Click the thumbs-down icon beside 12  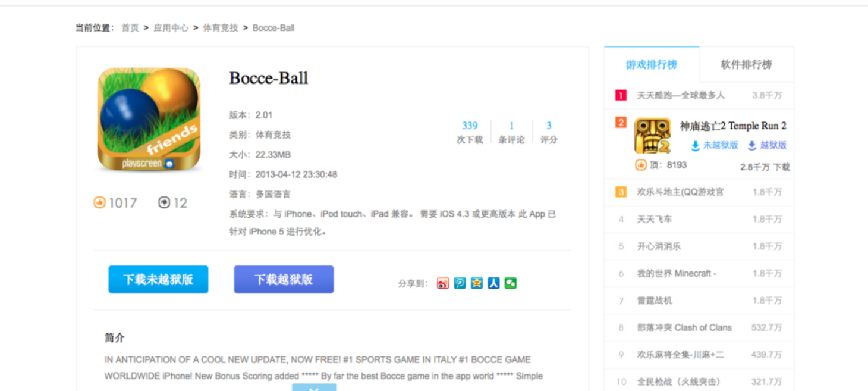coord(164,203)
